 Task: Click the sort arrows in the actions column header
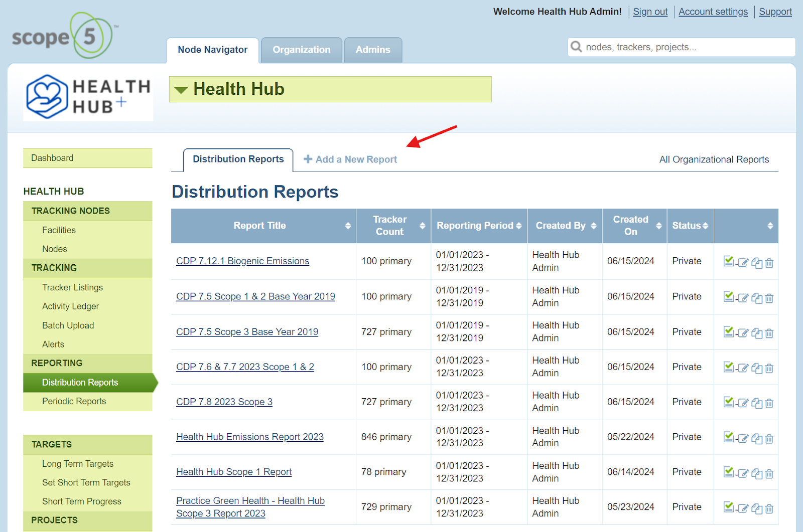(770, 226)
